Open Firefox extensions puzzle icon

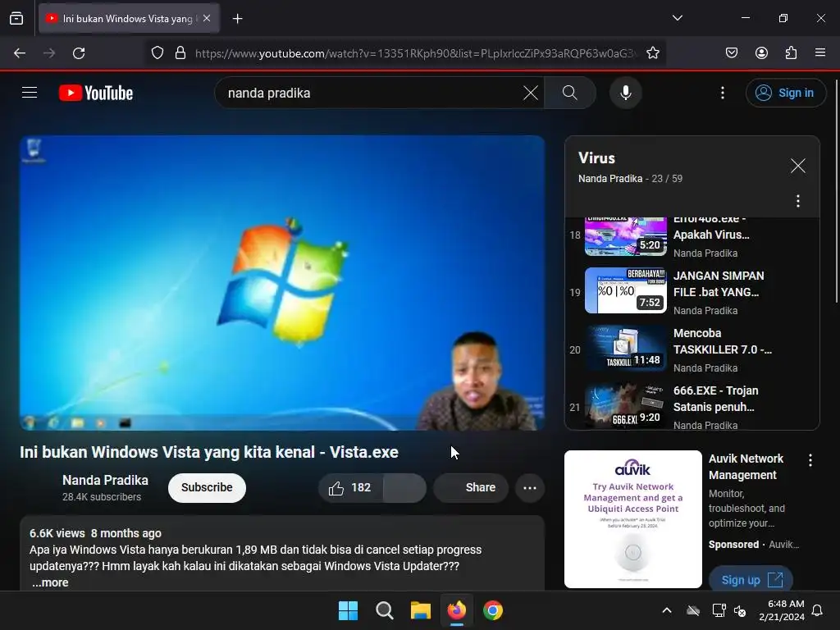791,53
